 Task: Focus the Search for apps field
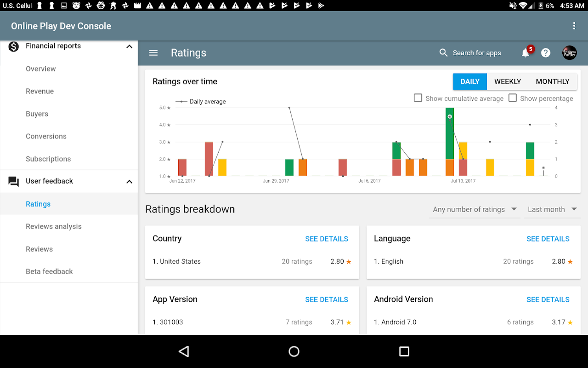[x=477, y=53]
